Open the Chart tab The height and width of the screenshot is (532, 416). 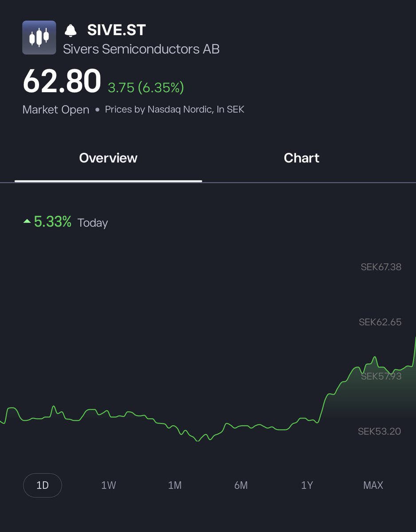tap(302, 158)
